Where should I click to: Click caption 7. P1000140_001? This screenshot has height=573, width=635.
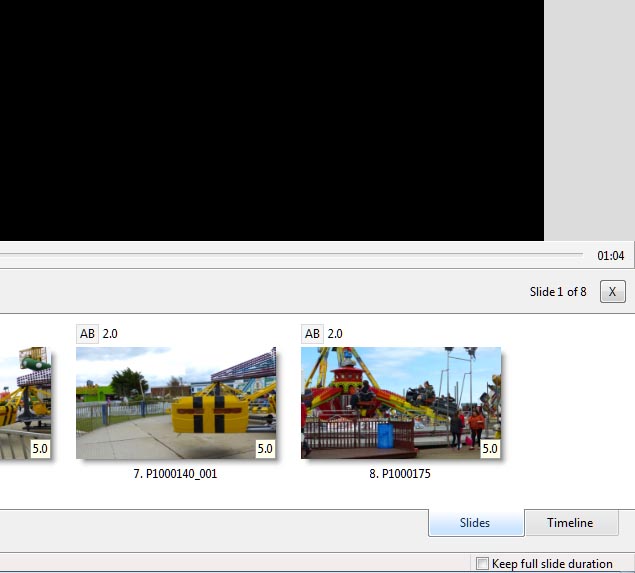pyautogui.click(x=175, y=474)
